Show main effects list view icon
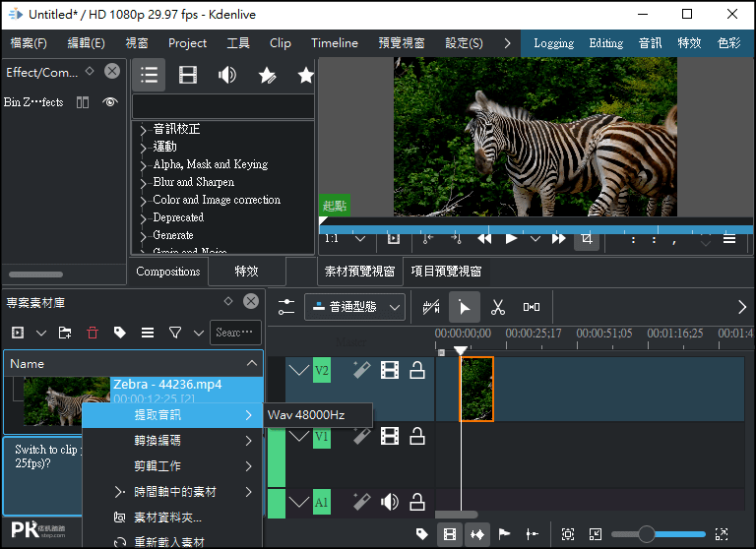 coord(149,75)
